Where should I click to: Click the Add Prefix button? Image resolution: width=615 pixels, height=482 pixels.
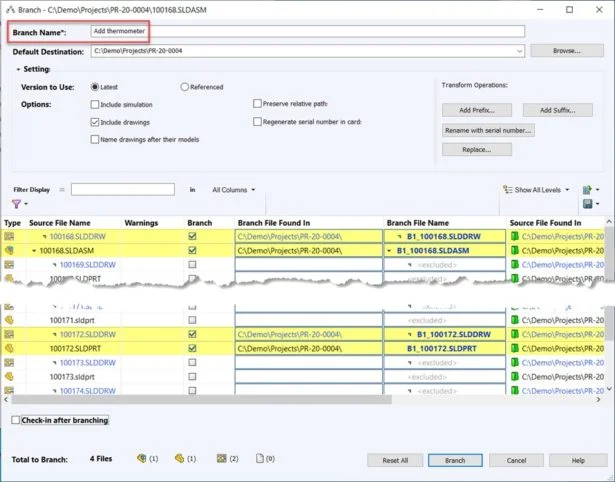(477, 110)
